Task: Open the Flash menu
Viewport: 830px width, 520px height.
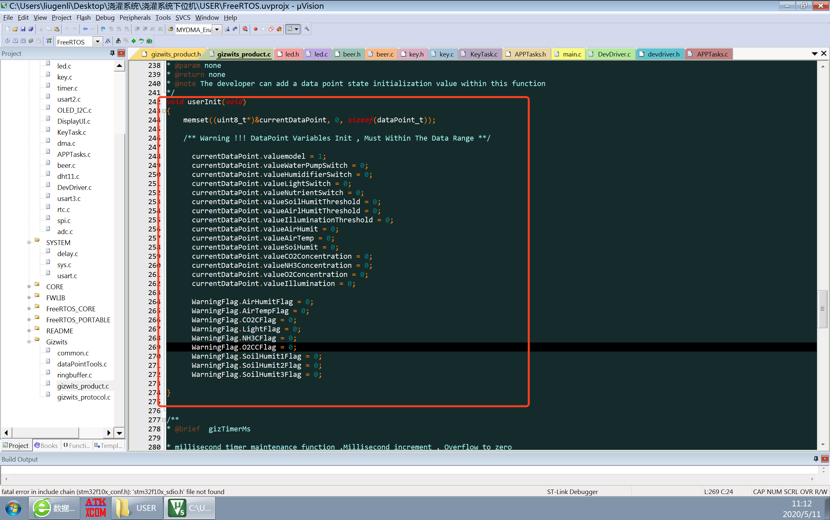Action: click(x=84, y=17)
